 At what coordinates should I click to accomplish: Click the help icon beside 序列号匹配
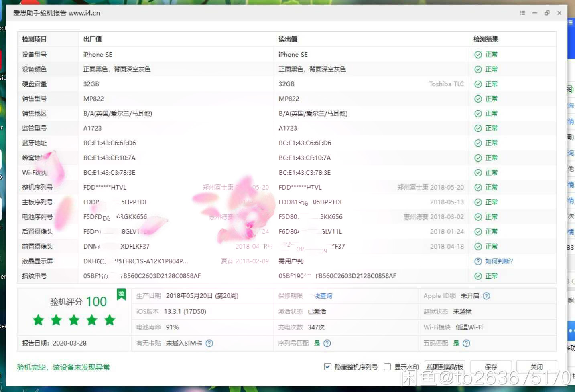[x=327, y=343]
